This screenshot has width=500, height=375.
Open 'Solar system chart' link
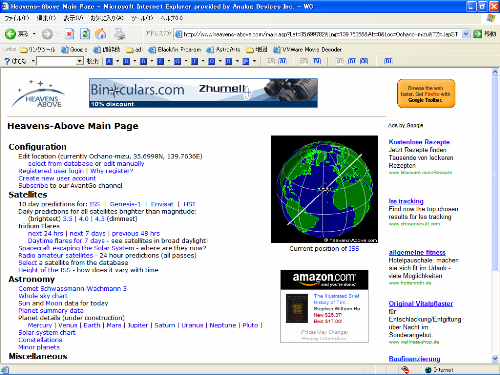click(x=47, y=333)
